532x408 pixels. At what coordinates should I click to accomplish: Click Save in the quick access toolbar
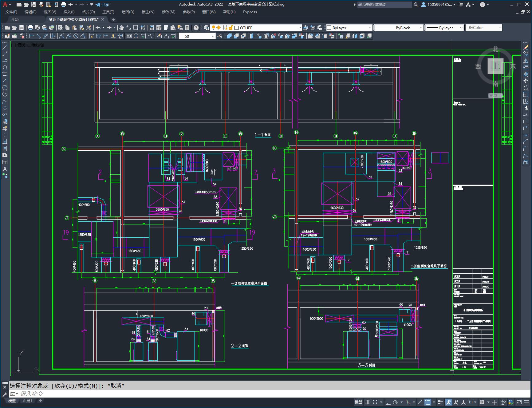pyautogui.click(x=34, y=4)
